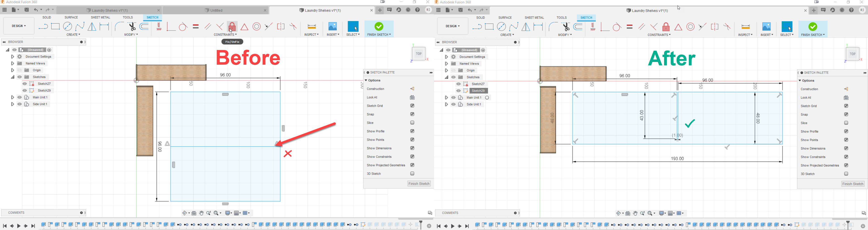Uncheck Show Dimensions in the After window palette
The height and width of the screenshot is (230, 868).
(846, 149)
